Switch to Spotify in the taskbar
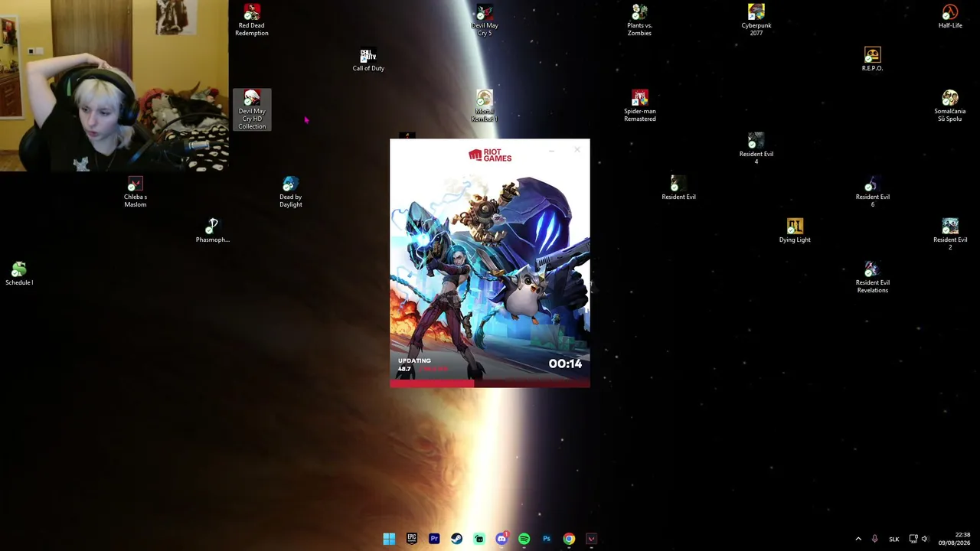The width and height of the screenshot is (980, 551). [x=524, y=539]
